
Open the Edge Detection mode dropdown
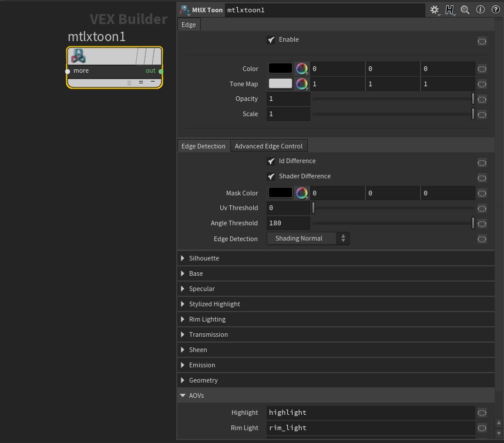click(308, 238)
